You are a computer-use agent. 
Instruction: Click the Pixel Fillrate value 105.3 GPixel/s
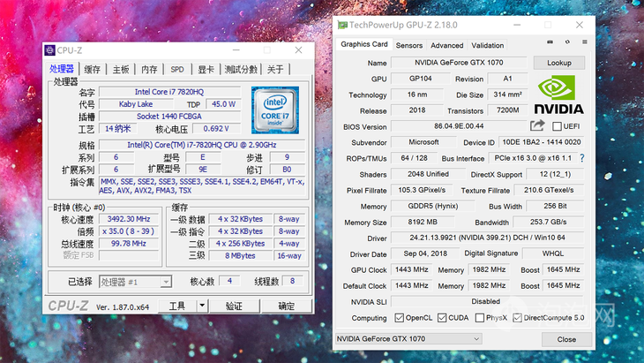click(422, 190)
